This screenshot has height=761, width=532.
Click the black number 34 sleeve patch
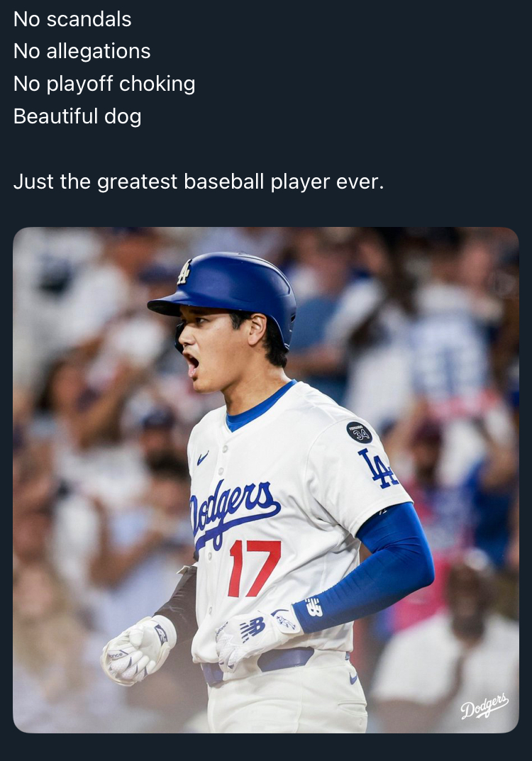pyautogui.click(x=359, y=432)
